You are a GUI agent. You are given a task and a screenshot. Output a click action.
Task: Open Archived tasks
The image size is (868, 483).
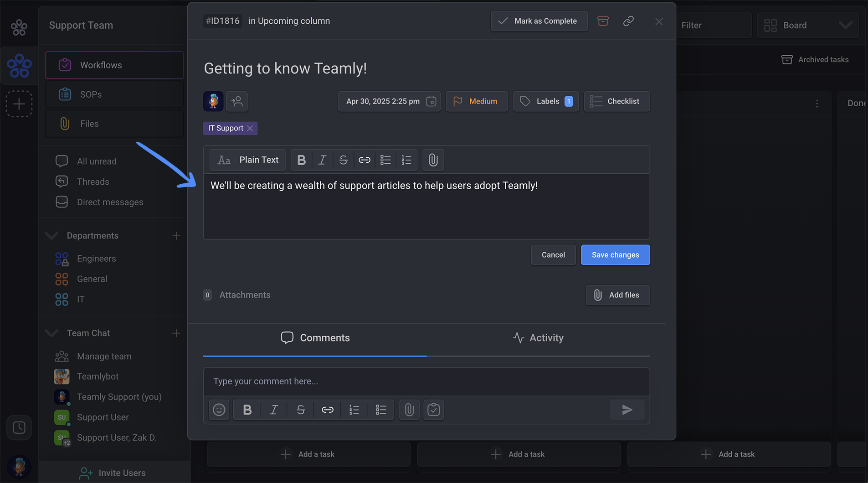pyautogui.click(x=815, y=60)
